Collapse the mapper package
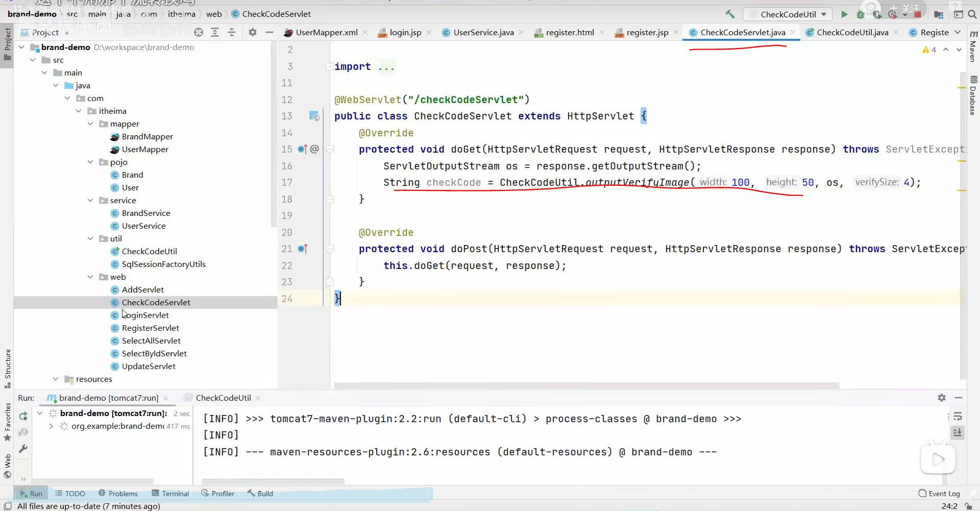The image size is (980, 511). pos(90,124)
